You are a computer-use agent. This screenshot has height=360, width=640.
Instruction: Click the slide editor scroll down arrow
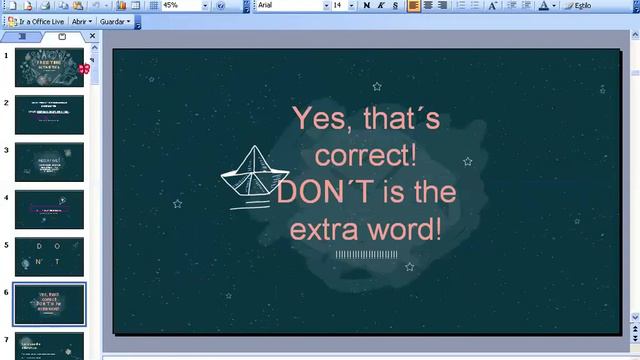pos(636,317)
